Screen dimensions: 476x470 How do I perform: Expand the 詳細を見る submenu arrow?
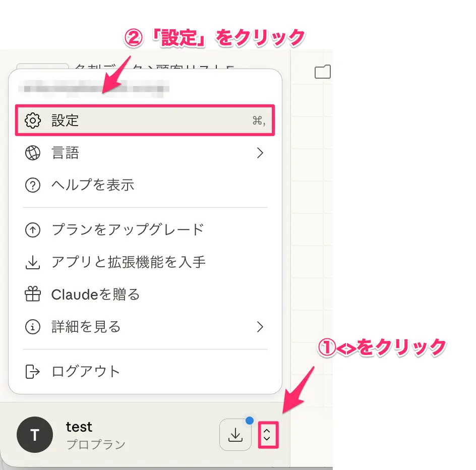(261, 327)
